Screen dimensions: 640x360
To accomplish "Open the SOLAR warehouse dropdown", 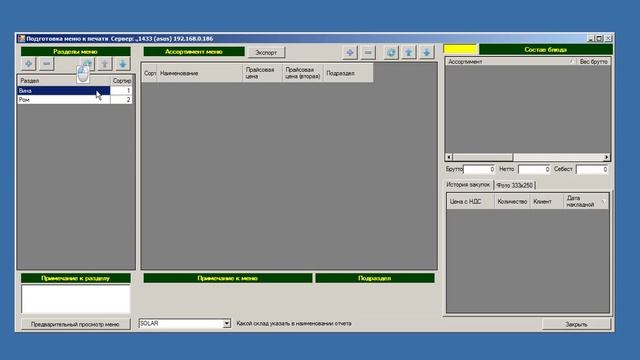I will click(x=227, y=324).
